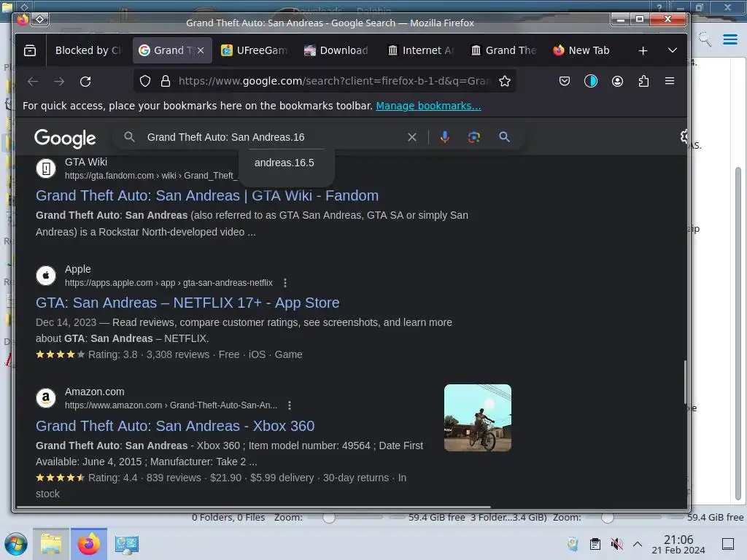Unmute the volume tray icon
The height and width of the screenshot is (560, 747).
point(616,544)
